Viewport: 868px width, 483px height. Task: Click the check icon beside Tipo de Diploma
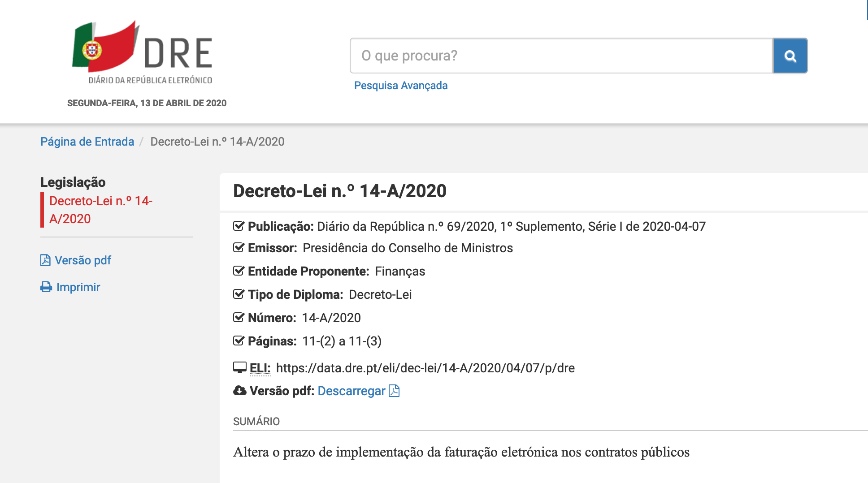pos(239,294)
